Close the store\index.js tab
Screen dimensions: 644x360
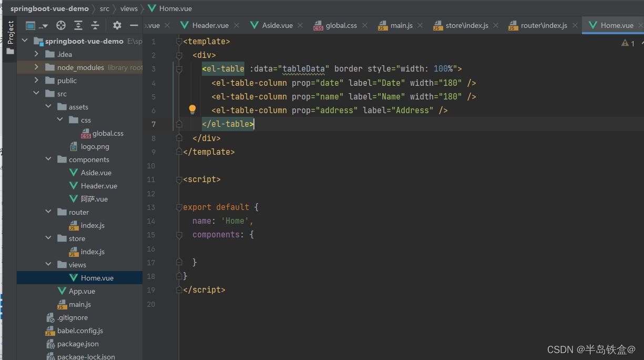pos(496,25)
